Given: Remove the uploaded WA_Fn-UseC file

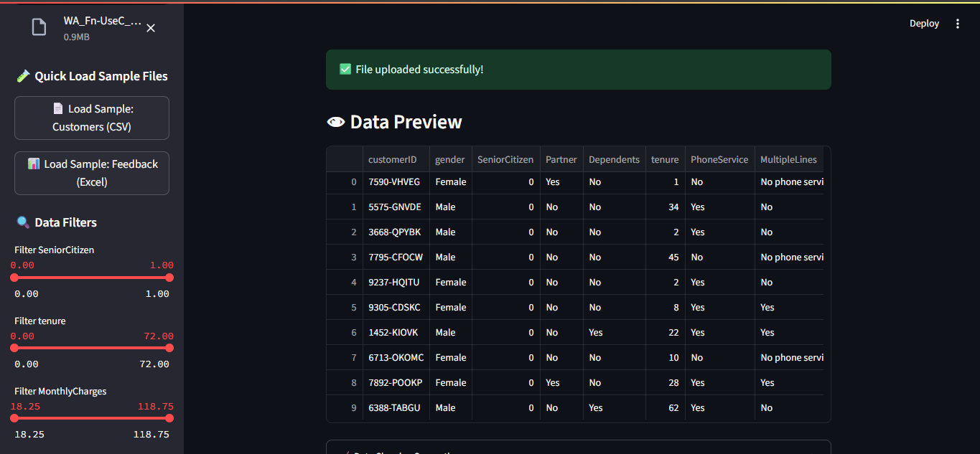Looking at the screenshot, I should [151, 28].
